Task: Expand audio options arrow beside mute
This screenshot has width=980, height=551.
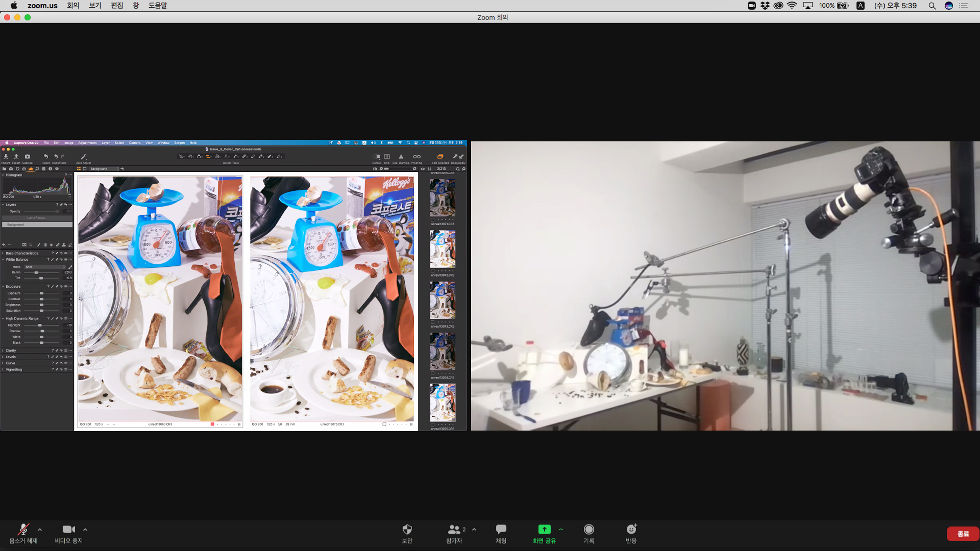Action: tap(40, 530)
